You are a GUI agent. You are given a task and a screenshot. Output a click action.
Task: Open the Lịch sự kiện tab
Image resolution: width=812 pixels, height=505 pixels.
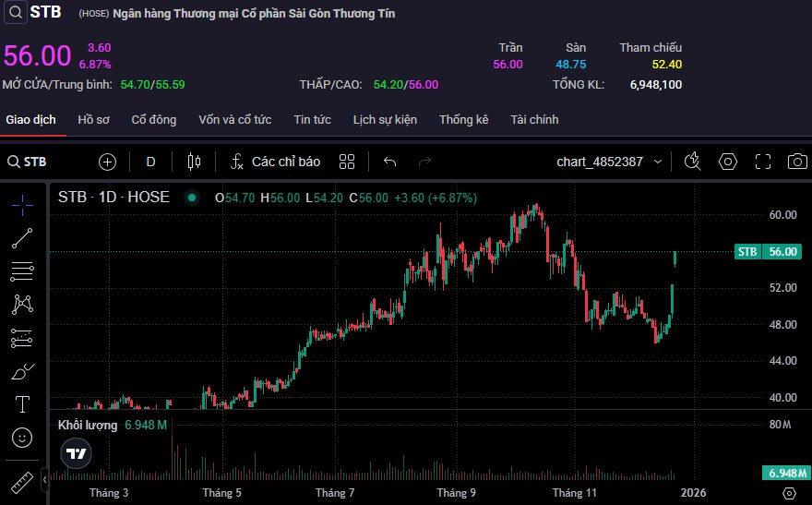pos(385,120)
